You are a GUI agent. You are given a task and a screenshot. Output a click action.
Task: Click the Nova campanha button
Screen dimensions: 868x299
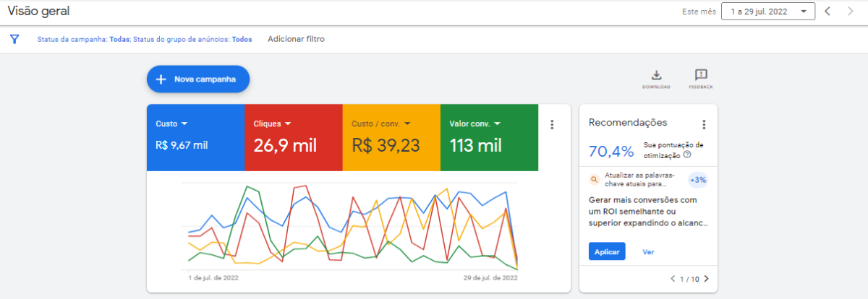[198, 79]
